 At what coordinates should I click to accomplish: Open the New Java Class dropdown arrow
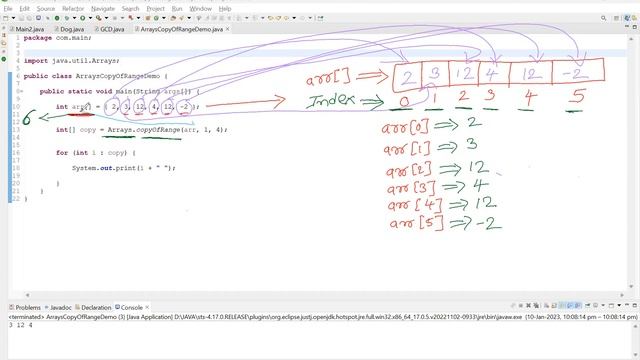164,18
